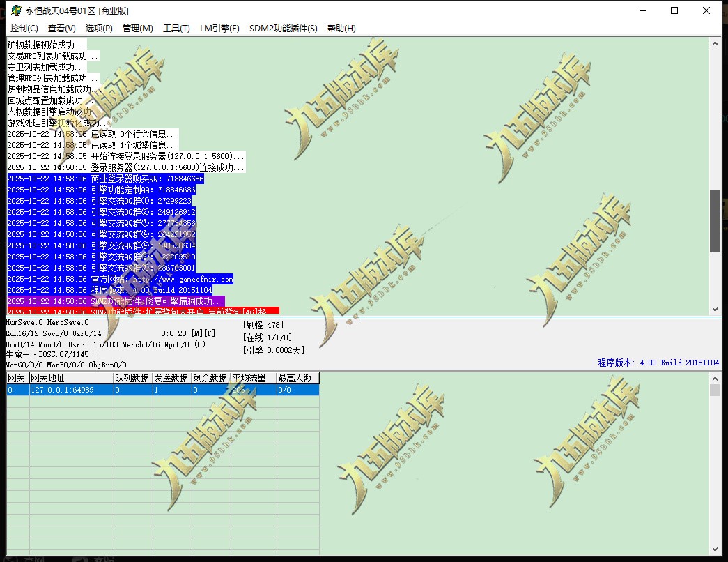This screenshot has width=728, height=562.
Task: Click the log panel scroll down arrow
Action: [x=715, y=309]
